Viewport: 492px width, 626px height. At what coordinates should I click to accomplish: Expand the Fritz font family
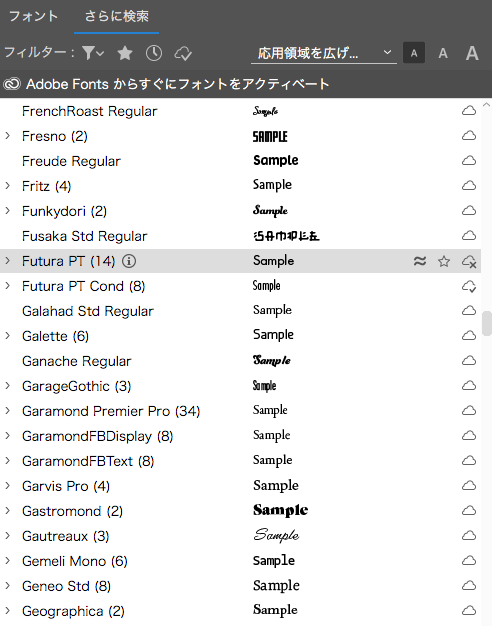click(x=8, y=186)
